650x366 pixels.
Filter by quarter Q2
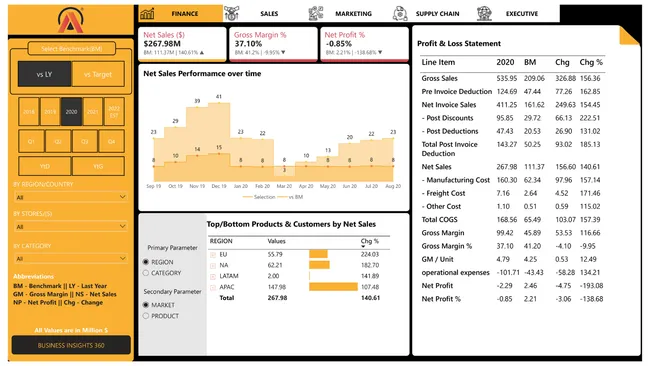58,141
